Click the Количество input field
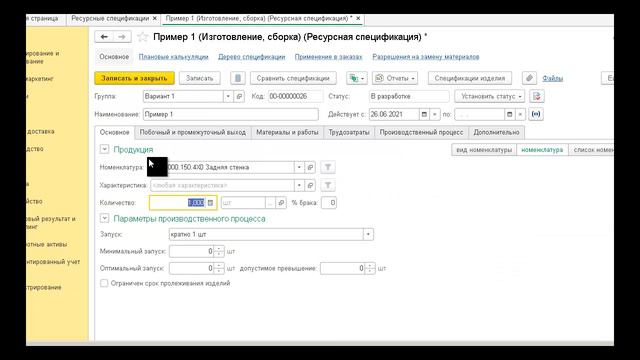This screenshot has height=360, width=640. coord(183,203)
